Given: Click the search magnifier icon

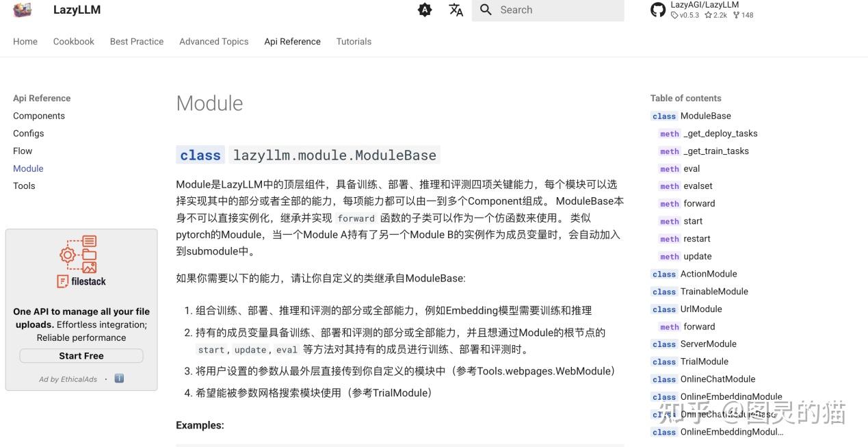Looking at the screenshot, I should pos(486,10).
